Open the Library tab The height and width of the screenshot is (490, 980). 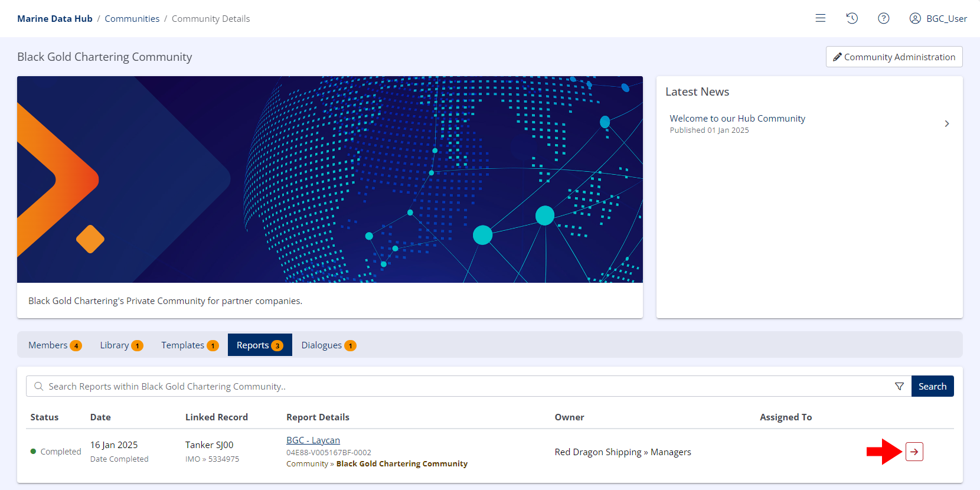(x=121, y=345)
